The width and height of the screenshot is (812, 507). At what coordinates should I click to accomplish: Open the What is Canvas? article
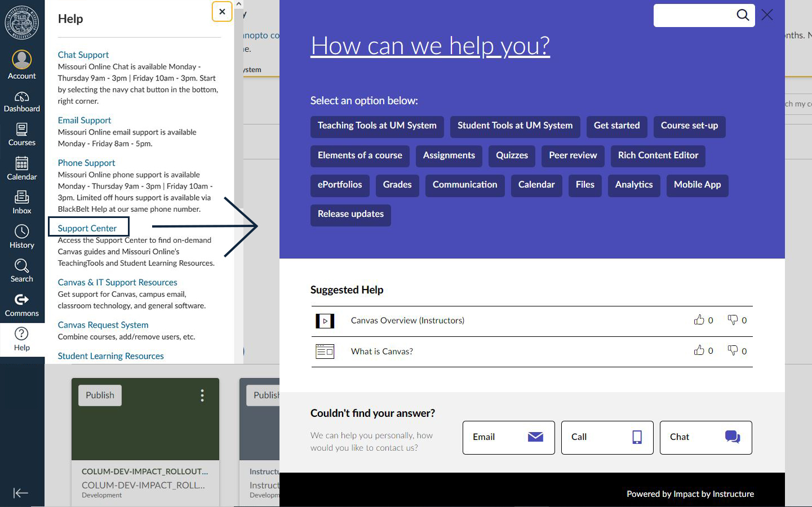(382, 352)
